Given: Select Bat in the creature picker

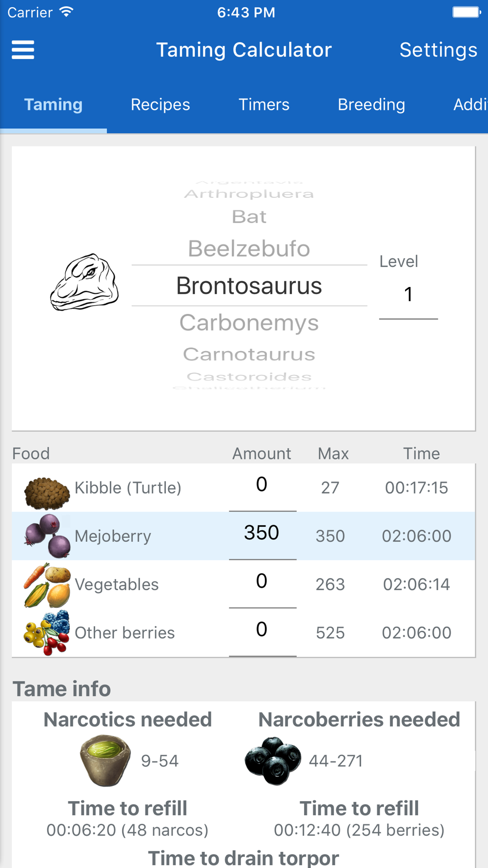Looking at the screenshot, I should (x=249, y=216).
